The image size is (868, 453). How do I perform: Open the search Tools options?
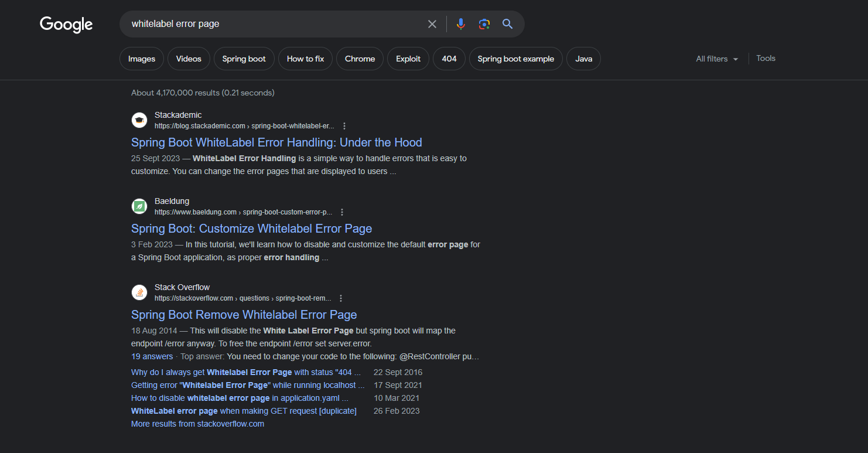pos(766,58)
